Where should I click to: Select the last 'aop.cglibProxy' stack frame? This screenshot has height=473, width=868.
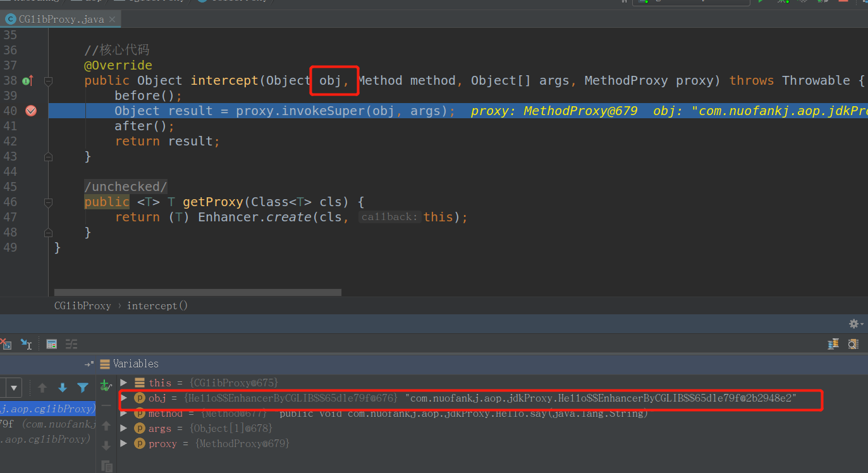click(48, 439)
